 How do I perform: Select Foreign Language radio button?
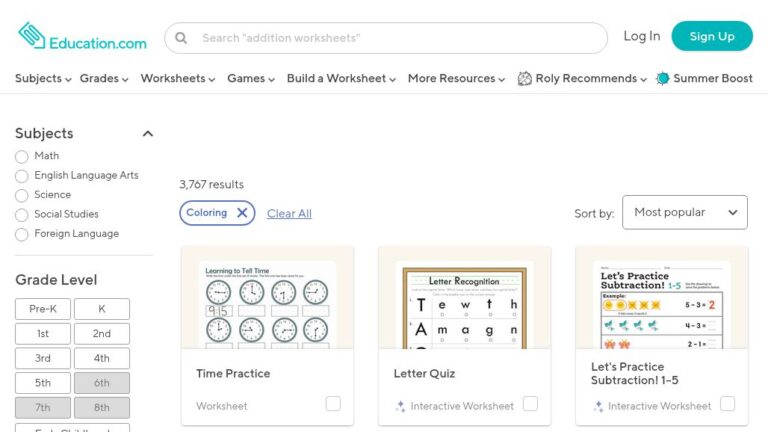click(22, 235)
